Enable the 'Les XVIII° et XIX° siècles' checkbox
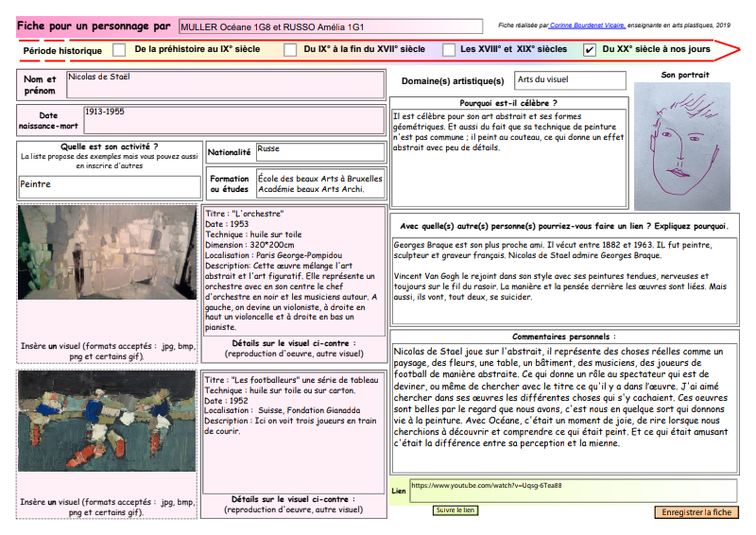 (x=445, y=49)
